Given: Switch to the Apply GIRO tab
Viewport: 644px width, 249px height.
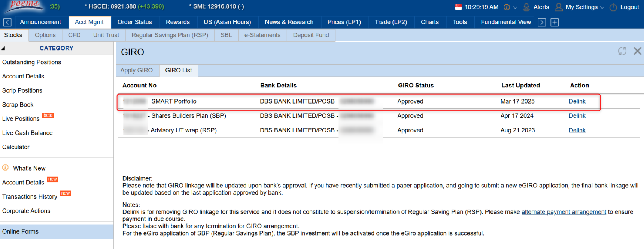Looking at the screenshot, I should pos(137,70).
